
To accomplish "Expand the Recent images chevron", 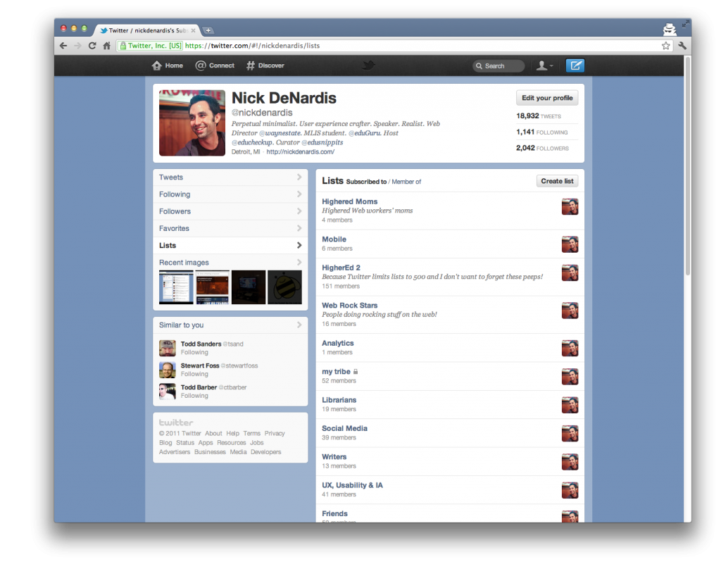I will [299, 262].
